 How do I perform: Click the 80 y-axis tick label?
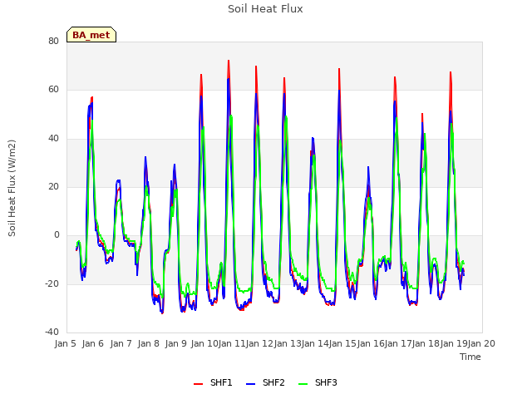[x=53, y=41]
